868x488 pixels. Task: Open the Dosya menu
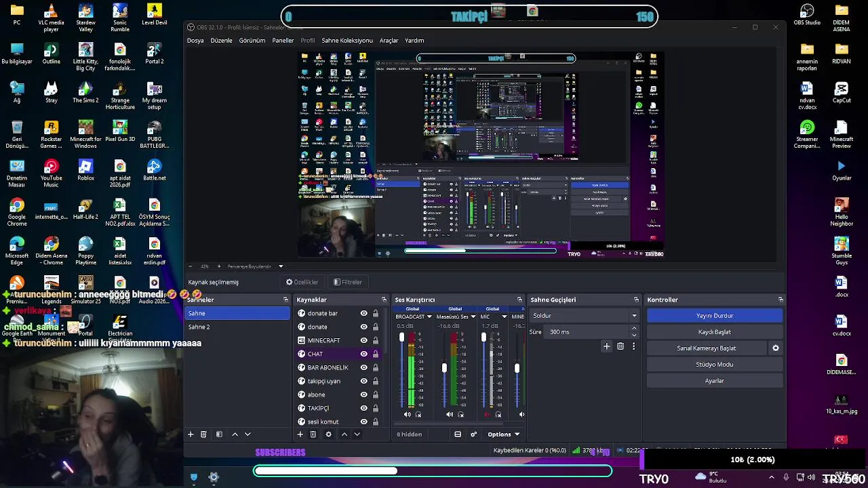(195, 41)
